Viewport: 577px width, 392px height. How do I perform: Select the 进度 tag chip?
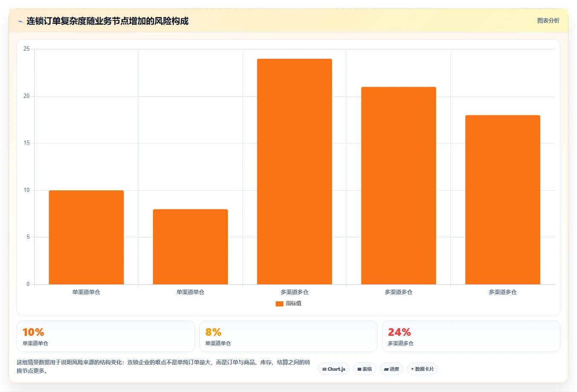392,369
